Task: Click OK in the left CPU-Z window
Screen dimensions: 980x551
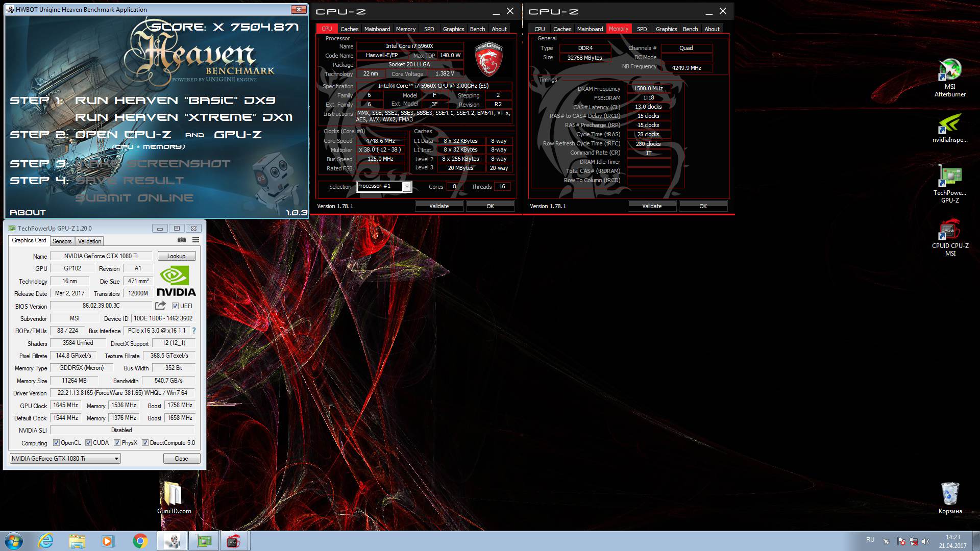Action: point(490,206)
